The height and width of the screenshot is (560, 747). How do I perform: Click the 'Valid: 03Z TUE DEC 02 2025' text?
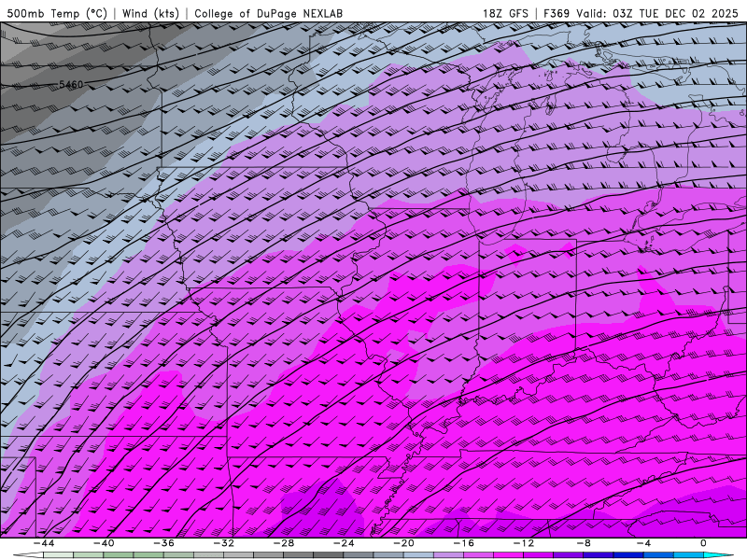pos(659,13)
